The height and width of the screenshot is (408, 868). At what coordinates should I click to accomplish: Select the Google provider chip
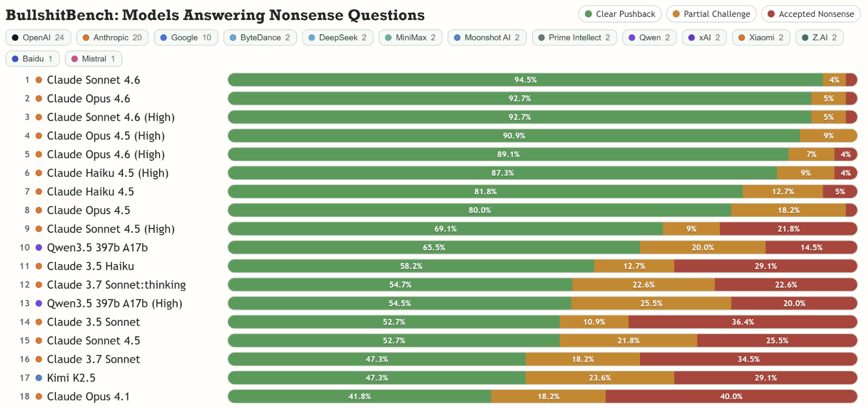[x=185, y=38]
